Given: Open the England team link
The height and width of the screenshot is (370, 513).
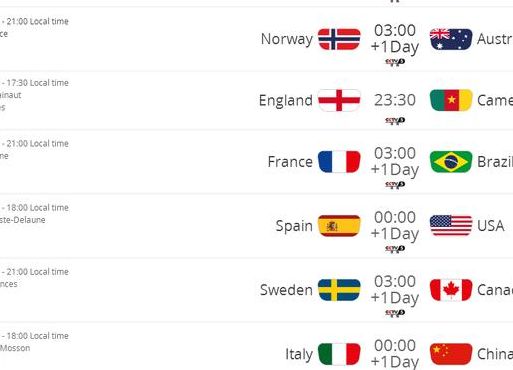Looking at the screenshot, I should (x=286, y=100).
